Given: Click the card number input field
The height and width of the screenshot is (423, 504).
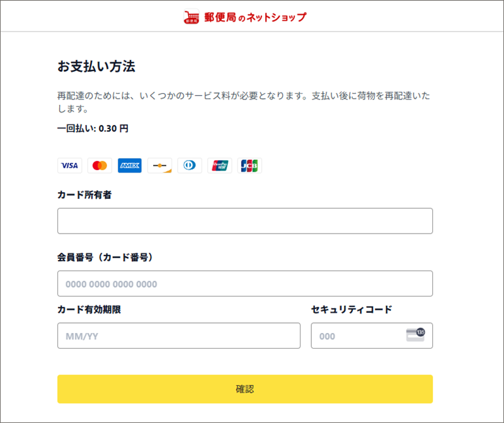Looking at the screenshot, I should pyautogui.click(x=244, y=284).
